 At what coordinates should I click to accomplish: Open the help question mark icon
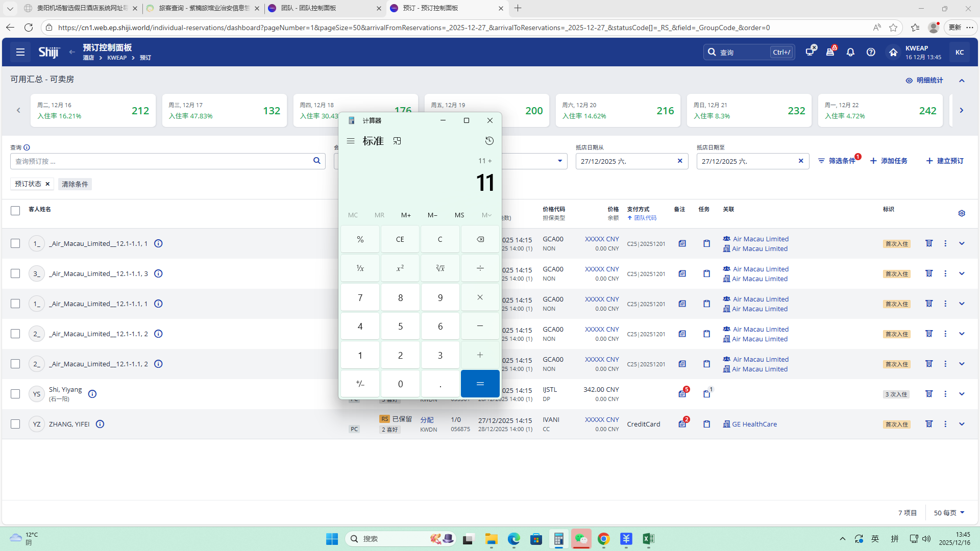tap(871, 52)
